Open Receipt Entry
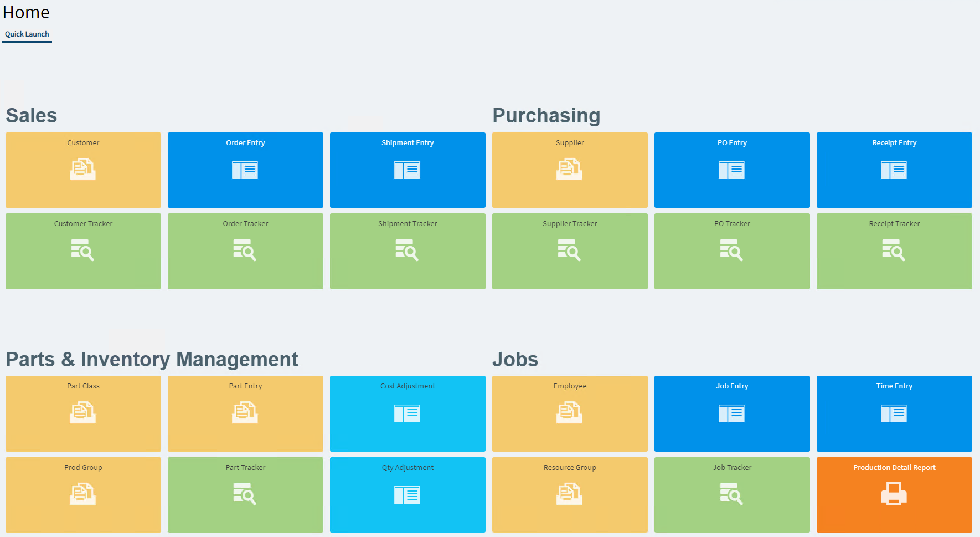The width and height of the screenshot is (980, 537). 894,170
